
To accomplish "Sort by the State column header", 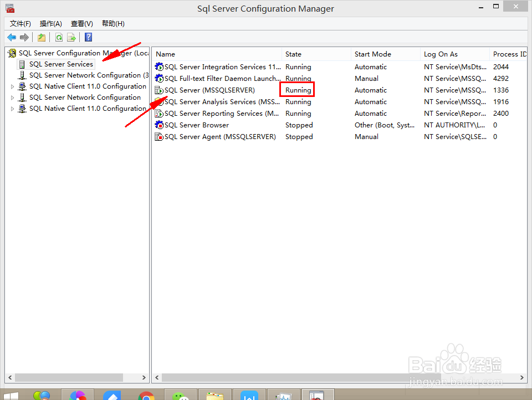I will click(x=316, y=54).
